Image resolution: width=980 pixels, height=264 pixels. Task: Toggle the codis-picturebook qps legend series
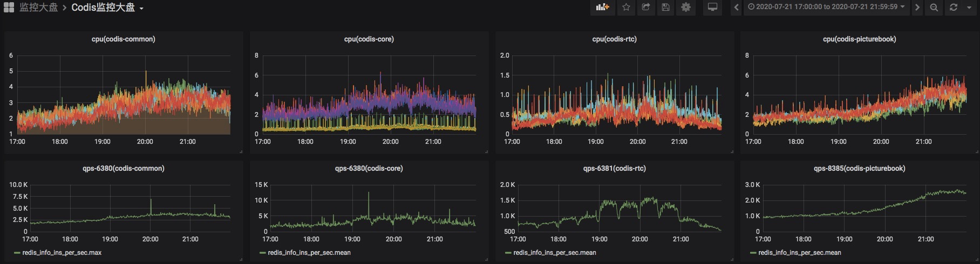click(x=799, y=252)
